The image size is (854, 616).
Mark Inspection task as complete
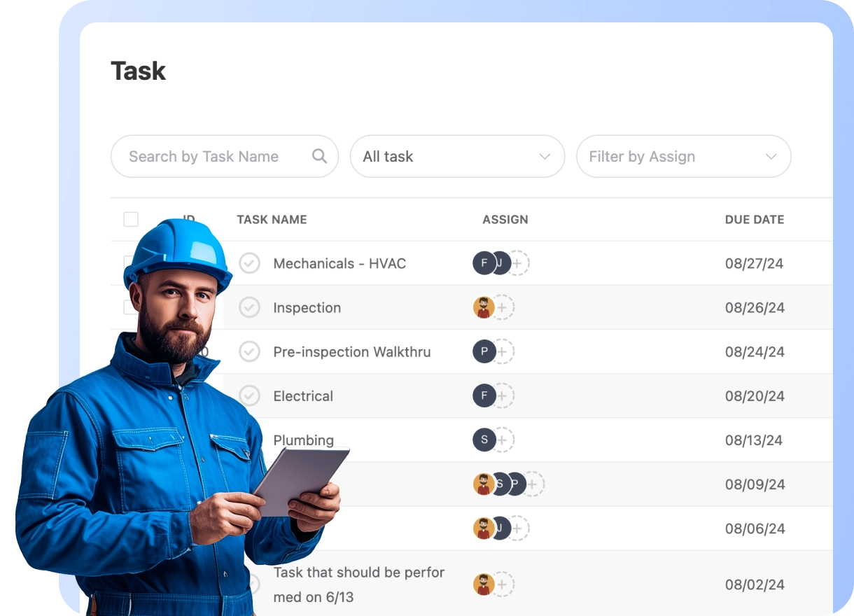click(250, 307)
